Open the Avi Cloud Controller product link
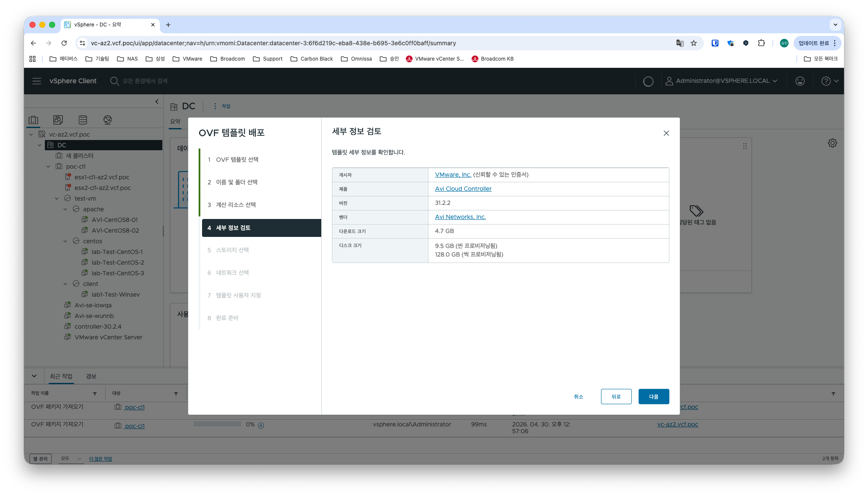Viewport: 868px width, 496px height. click(463, 189)
